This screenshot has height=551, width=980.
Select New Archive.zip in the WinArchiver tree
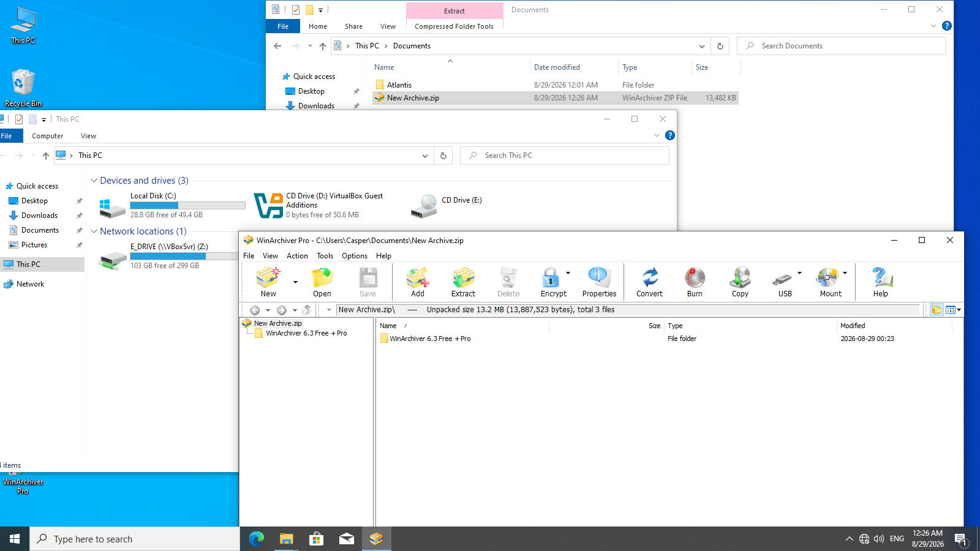click(277, 323)
